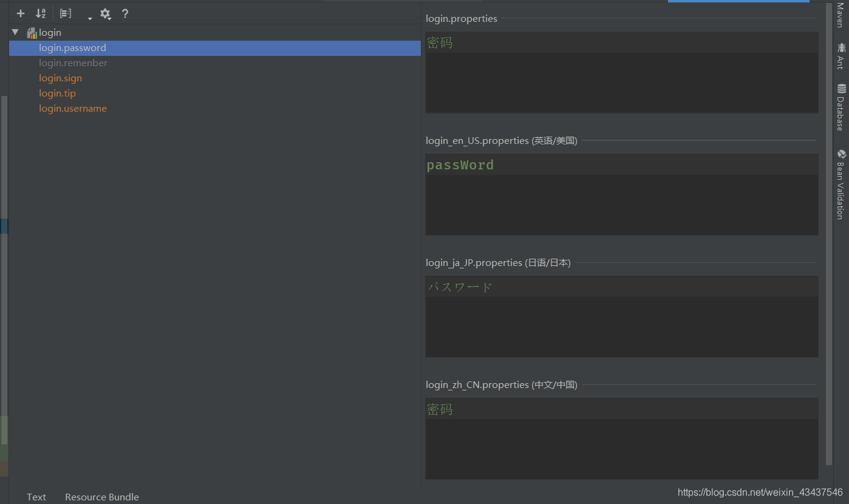Select the login.password key
The width and height of the screenshot is (849, 504).
coord(215,48)
